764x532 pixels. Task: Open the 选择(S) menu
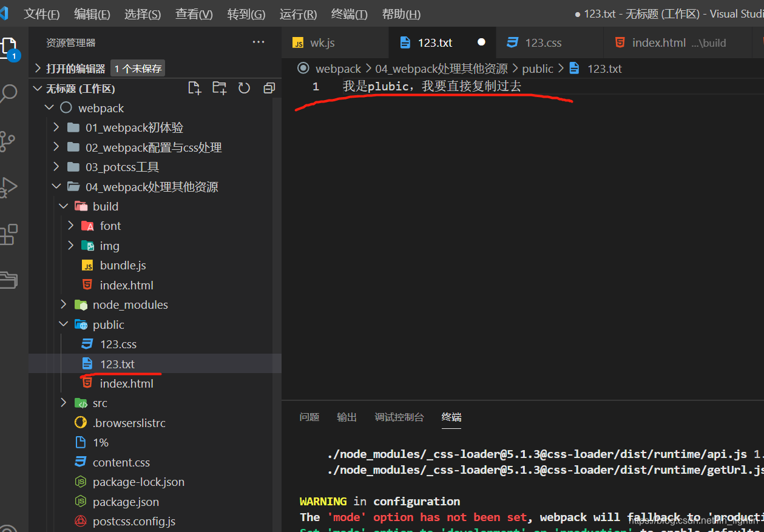(x=143, y=14)
